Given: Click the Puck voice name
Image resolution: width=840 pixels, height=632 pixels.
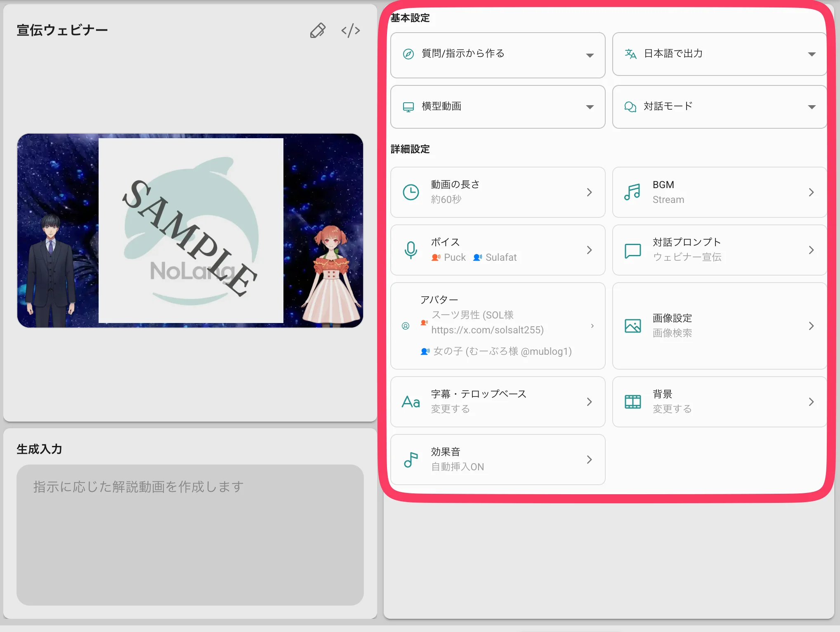Looking at the screenshot, I should tap(455, 257).
